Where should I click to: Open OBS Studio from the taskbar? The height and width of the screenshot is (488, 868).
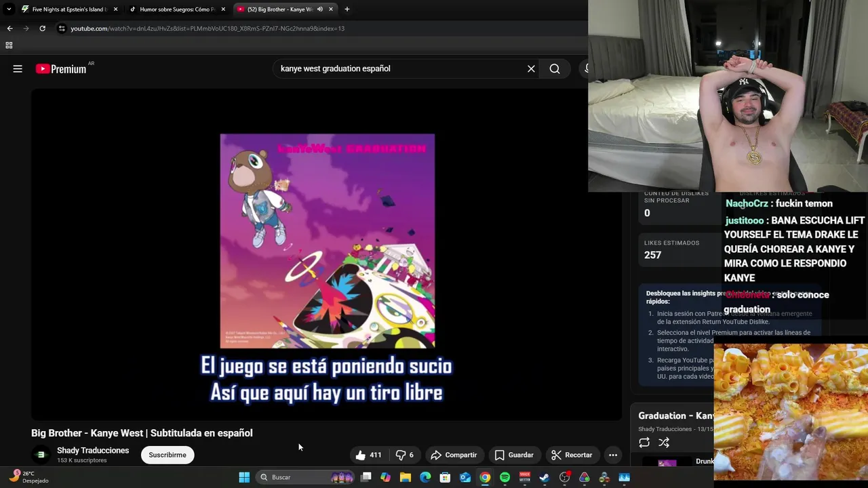pos(564,477)
